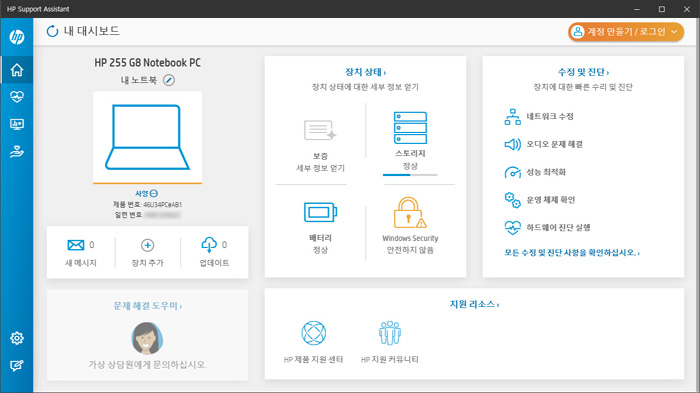Screen dimensions: 700x393
Task: Open 배터리 battery status icon
Action: pos(320,212)
